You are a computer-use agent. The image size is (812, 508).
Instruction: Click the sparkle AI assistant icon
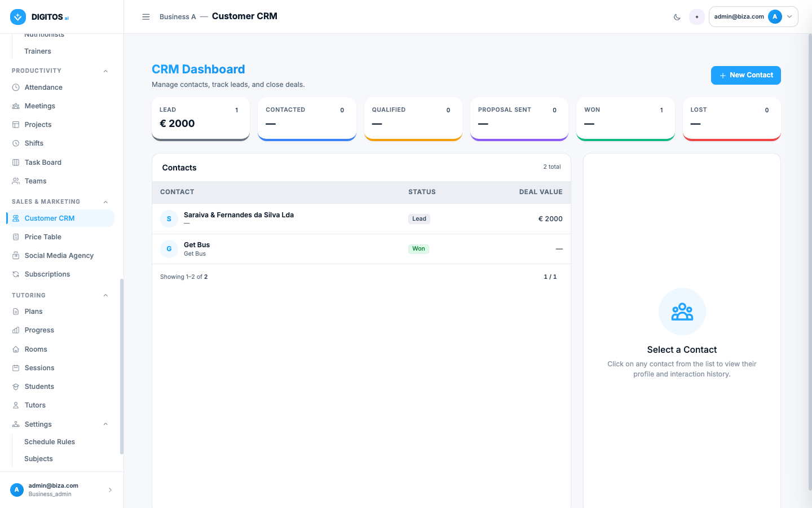click(x=697, y=17)
